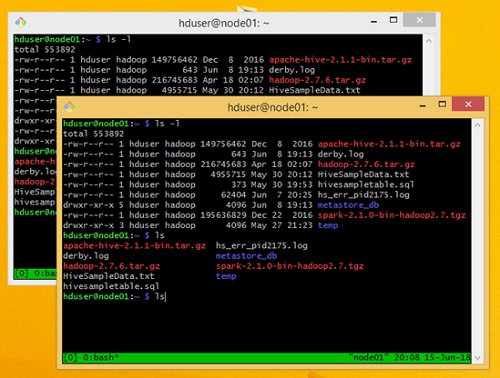
Task: Click file size 149756462 in front terminal
Action: tap(223, 144)
